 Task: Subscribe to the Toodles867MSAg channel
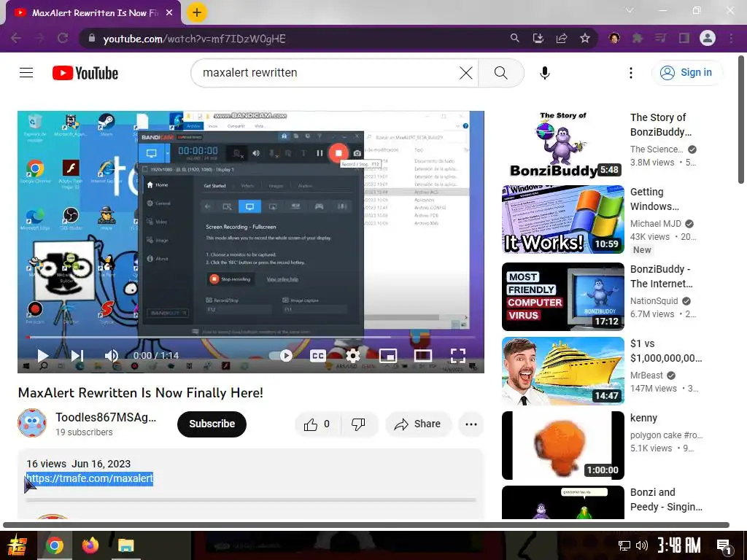[x=212, y=424]
